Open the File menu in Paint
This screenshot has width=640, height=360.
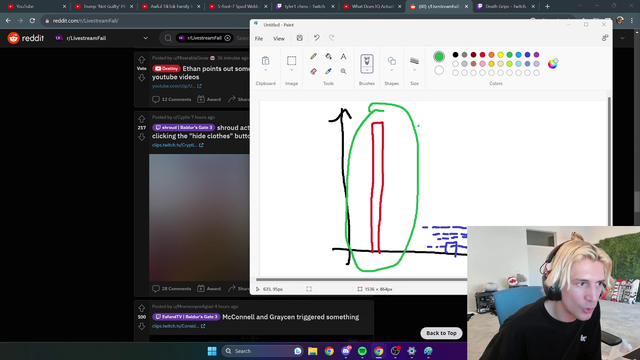(259, 38)
